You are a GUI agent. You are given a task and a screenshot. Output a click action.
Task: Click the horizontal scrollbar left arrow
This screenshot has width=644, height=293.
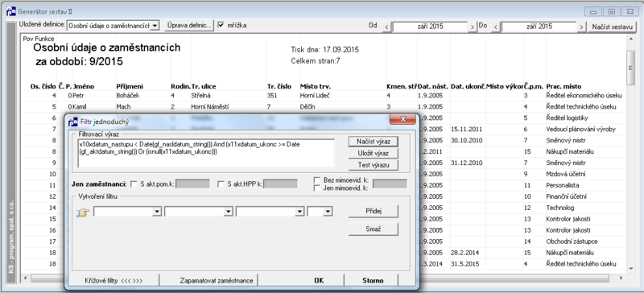click(x=25, y=279)
